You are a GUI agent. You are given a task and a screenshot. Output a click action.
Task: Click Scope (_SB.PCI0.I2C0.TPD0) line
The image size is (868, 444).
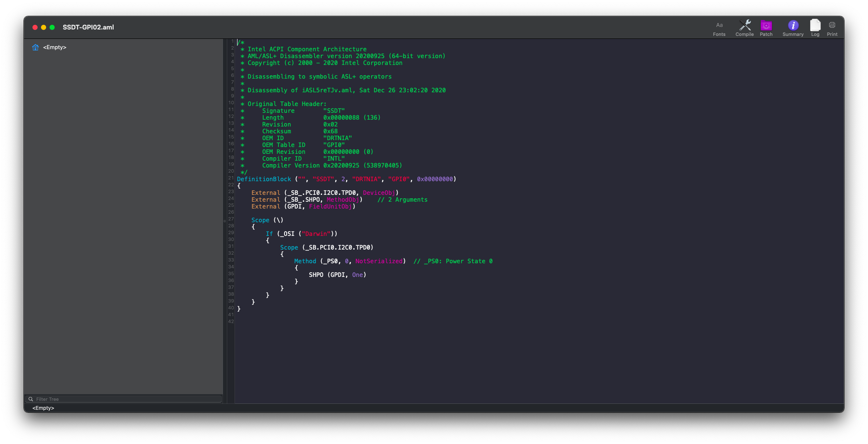point(327,247)
